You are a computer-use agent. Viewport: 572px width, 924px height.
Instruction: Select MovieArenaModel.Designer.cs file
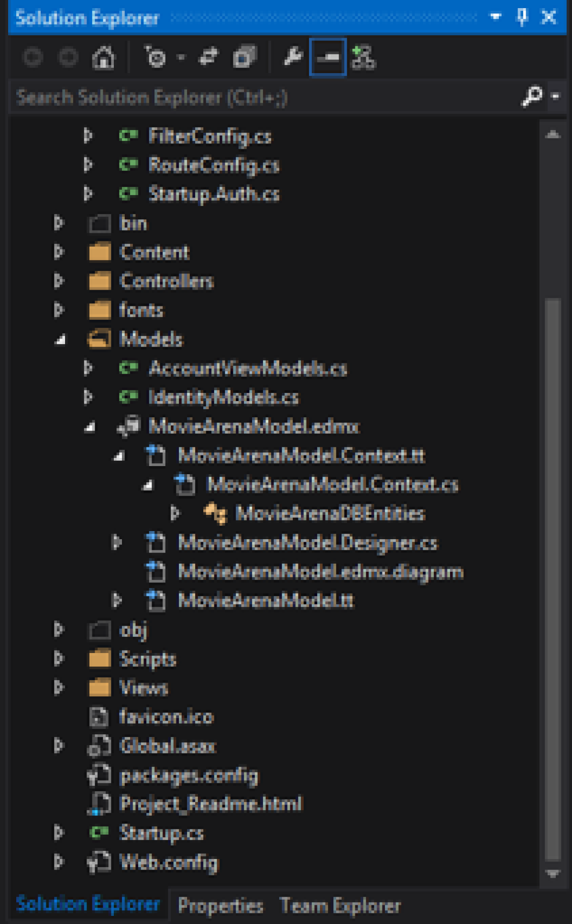tap(308, 543)
